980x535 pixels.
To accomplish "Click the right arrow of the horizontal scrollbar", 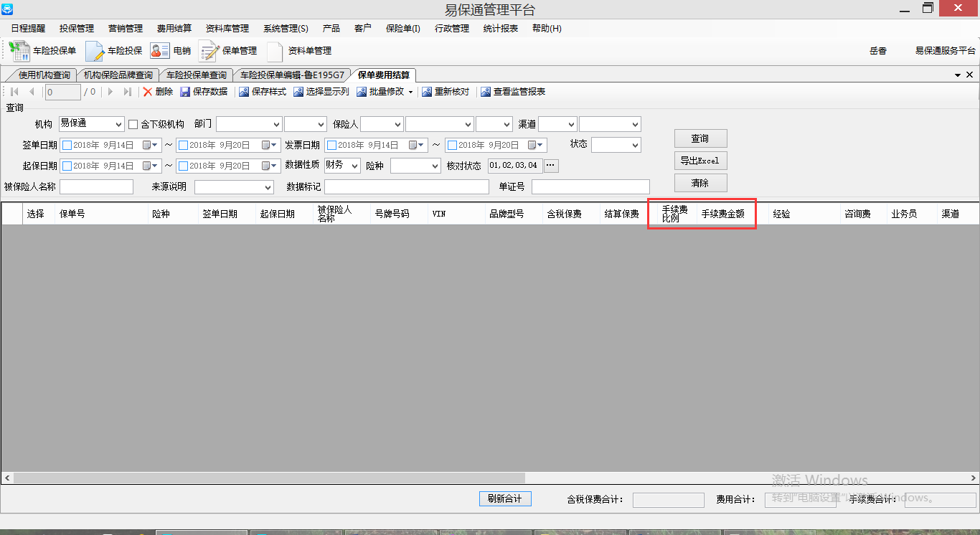I will click(x=974, y=477).
